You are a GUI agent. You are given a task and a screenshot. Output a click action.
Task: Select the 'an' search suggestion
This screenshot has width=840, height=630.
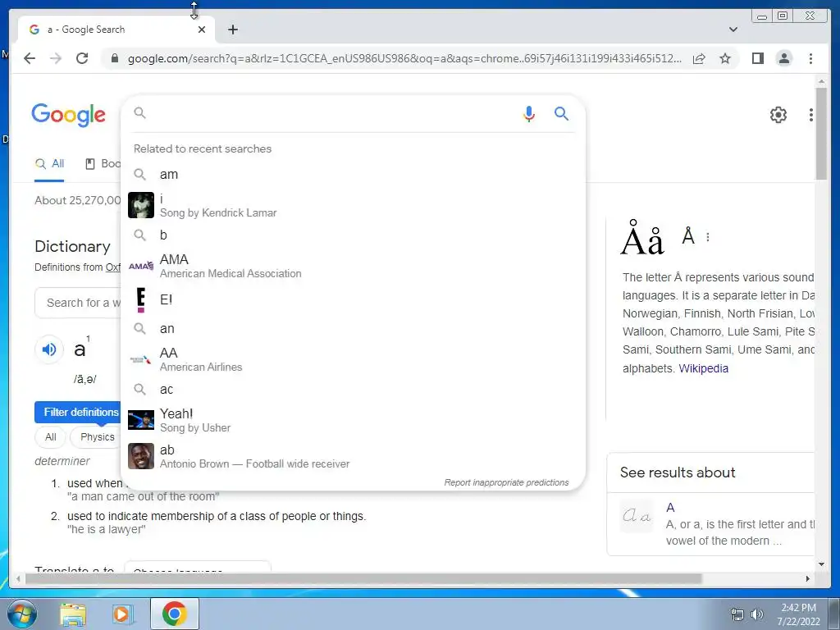(x=353, y=328)
